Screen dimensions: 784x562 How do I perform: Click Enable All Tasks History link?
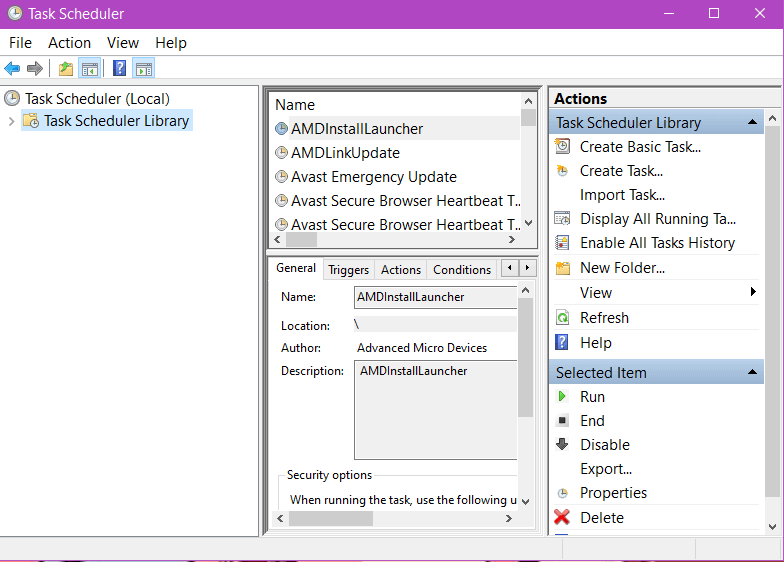pos(658,242)
